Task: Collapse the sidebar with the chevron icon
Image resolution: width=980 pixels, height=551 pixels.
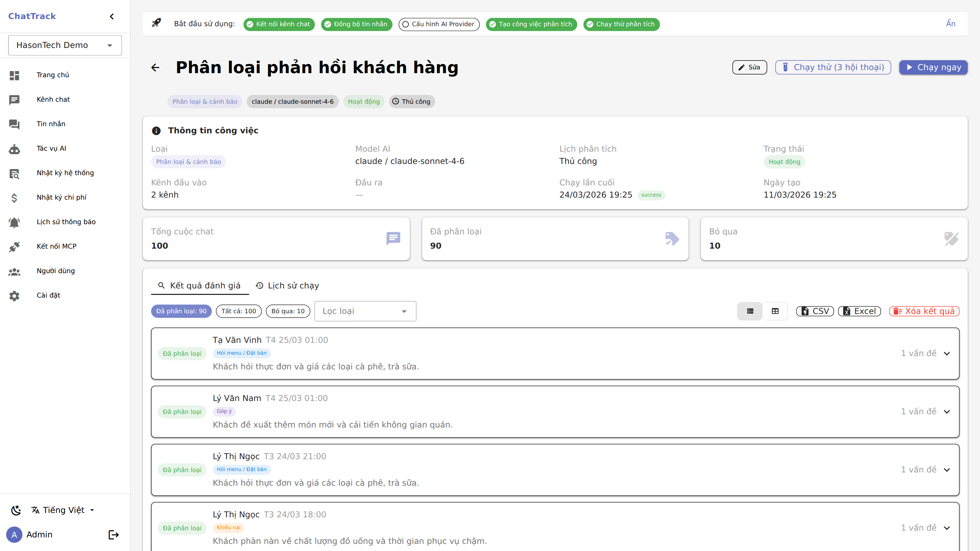Action: tap(112, 16)
